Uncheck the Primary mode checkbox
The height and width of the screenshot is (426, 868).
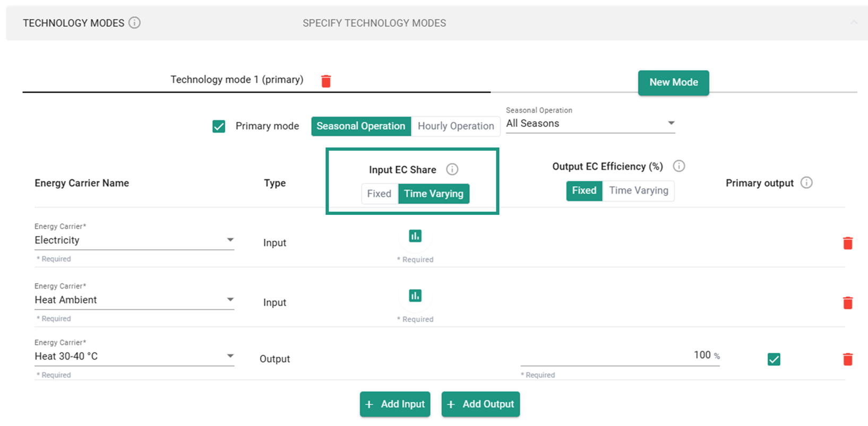pyautogui.click(x=219, y=126)
